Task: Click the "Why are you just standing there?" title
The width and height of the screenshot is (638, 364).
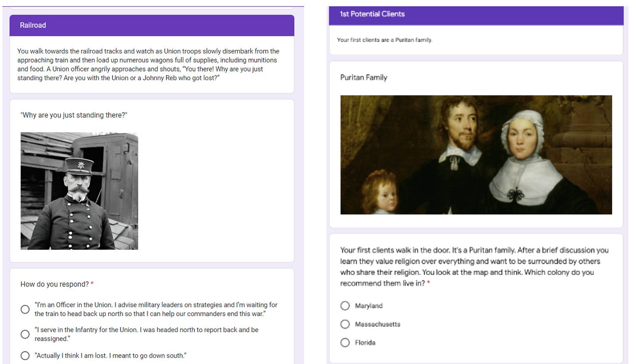Action: coord(74,115)
